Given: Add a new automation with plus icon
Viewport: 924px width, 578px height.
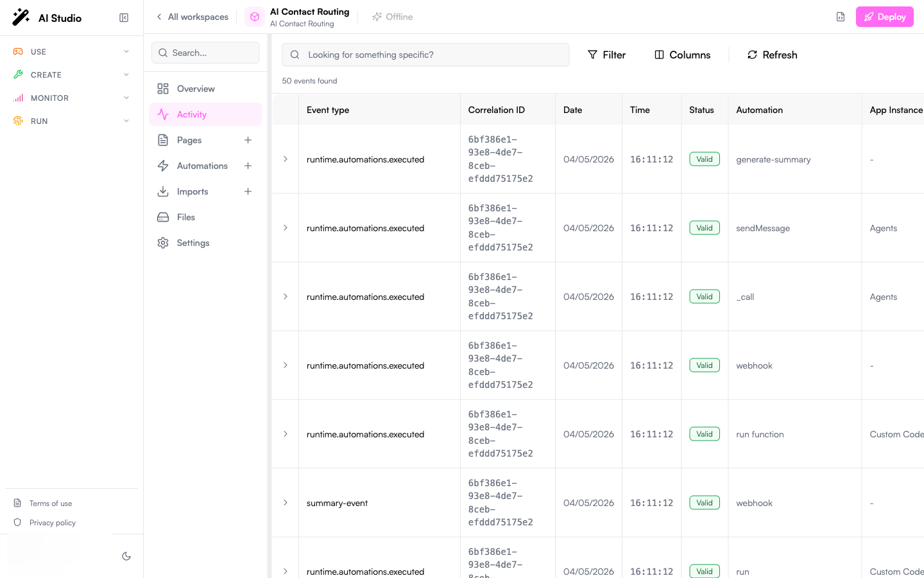Looking at the screenshot, I should [248, 166].
